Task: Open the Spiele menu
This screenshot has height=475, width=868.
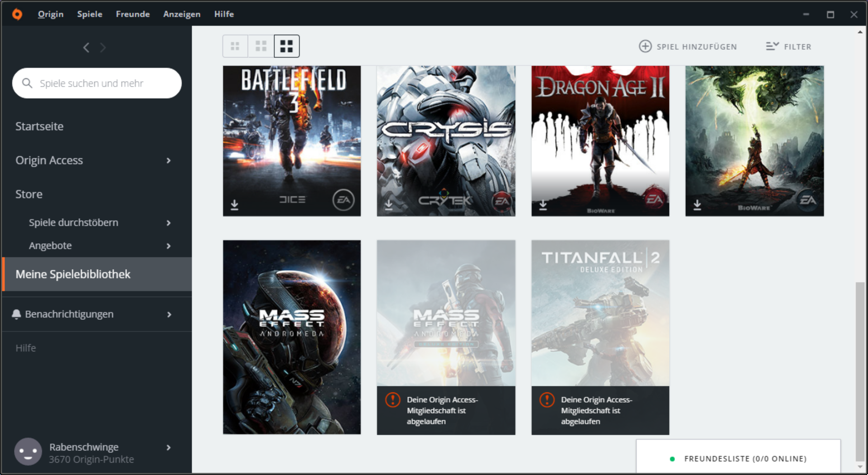Action: tap(90, 14)
